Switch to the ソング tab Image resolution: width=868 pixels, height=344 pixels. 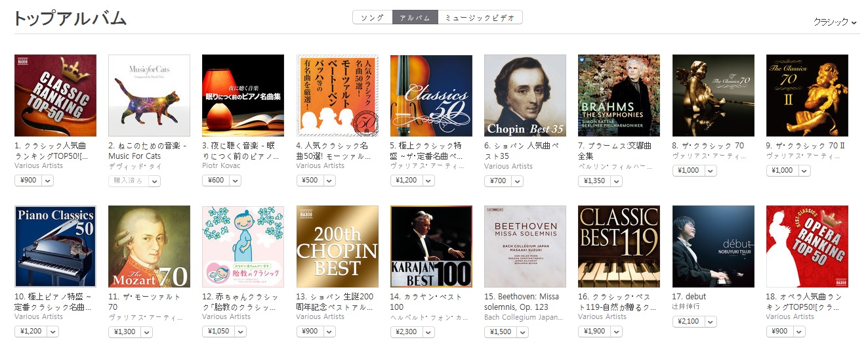pyautogui.click(x=372, y=18)
